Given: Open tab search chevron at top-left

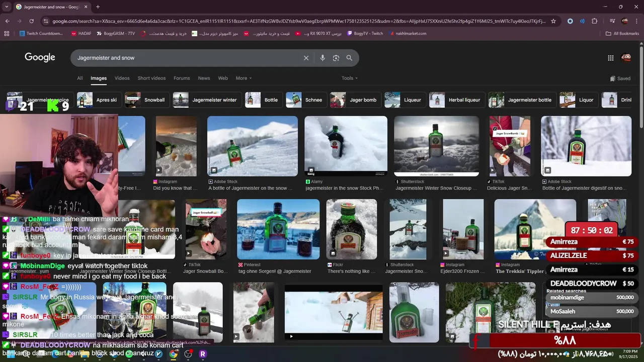Looking at the screenshot, I should point(7,7).
